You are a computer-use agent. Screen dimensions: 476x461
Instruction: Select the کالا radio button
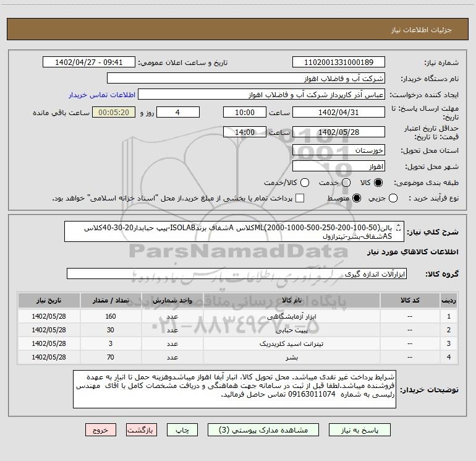click(378, 183)
